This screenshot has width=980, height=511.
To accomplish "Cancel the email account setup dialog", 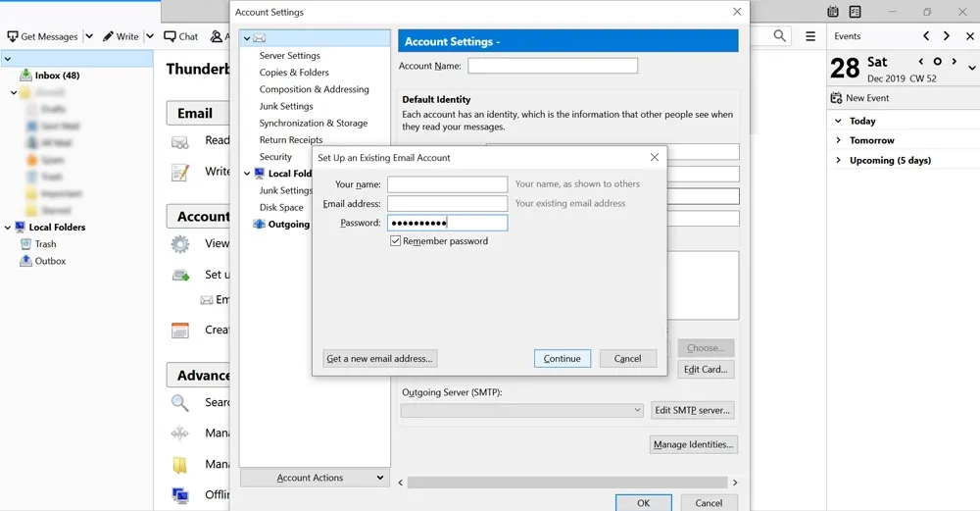I will coord(627,358).
